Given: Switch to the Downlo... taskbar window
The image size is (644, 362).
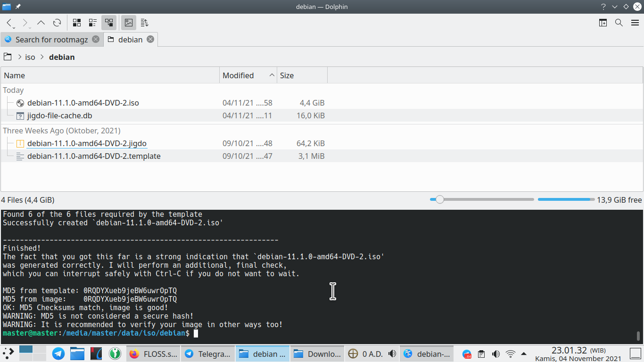Looking at the screenshot, I should [318, 354].
